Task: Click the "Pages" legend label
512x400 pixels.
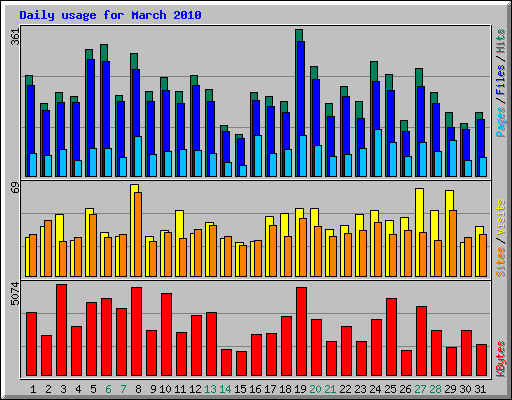Action: tap(500, 122)
